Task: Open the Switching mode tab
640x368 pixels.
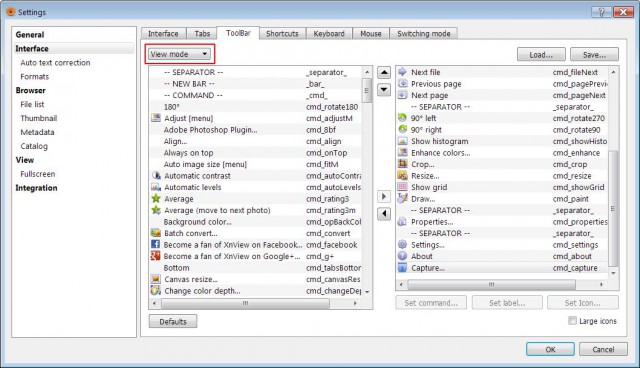Action: tap(424, 33)
